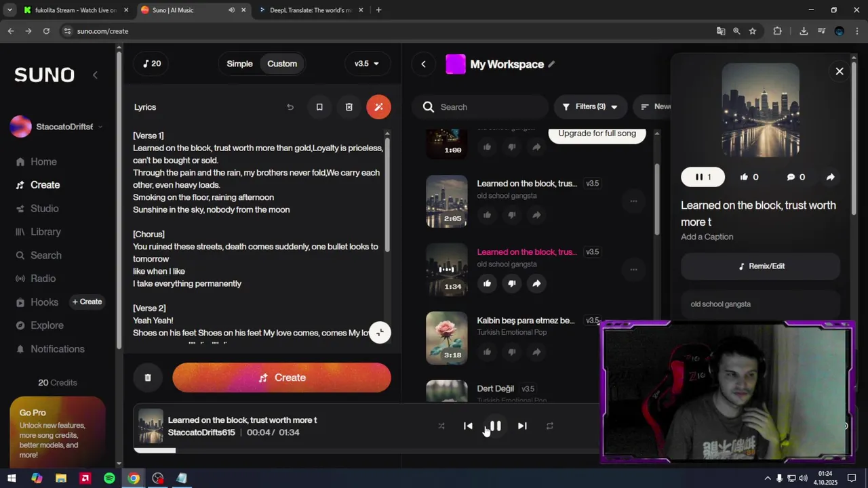Click the 20 credits note indicator
This screenshot has height=488, width=868.
pyautogui.click(x=152, y=64)
